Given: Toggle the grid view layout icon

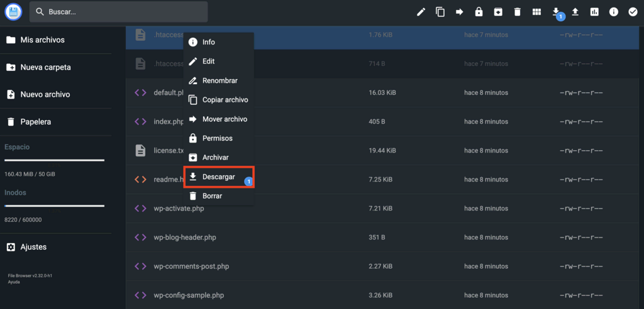Looking at the screenshot, I should pos(536,12).
